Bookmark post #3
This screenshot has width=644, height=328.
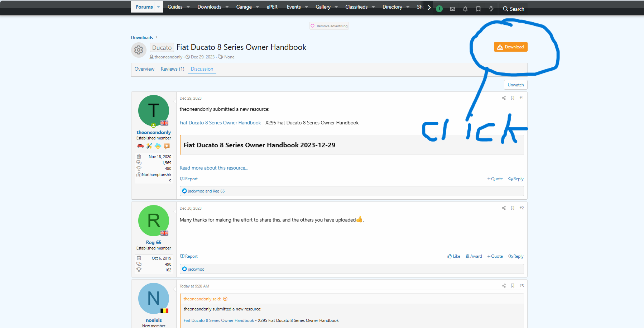point(513,286)
